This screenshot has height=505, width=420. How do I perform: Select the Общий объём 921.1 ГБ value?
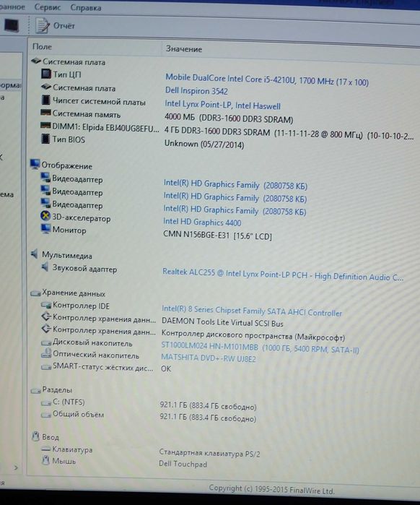click(208, 418)
